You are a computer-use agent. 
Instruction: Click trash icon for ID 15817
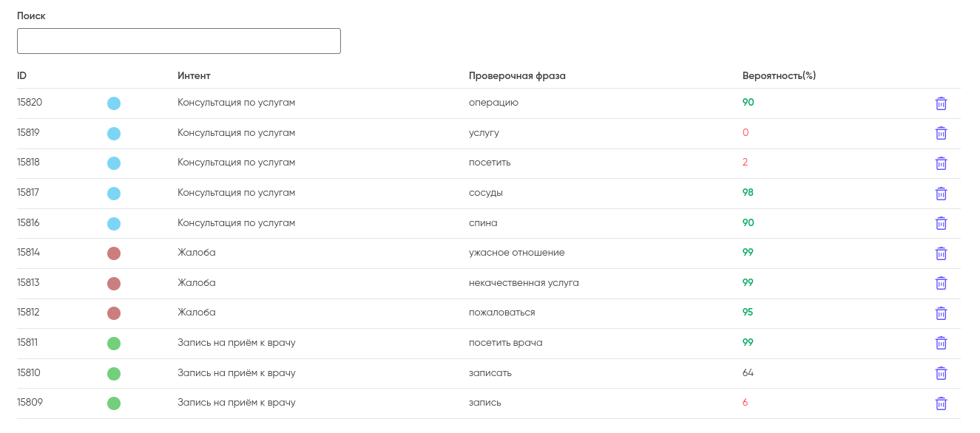pyautogui.click(x=941, y=194)
